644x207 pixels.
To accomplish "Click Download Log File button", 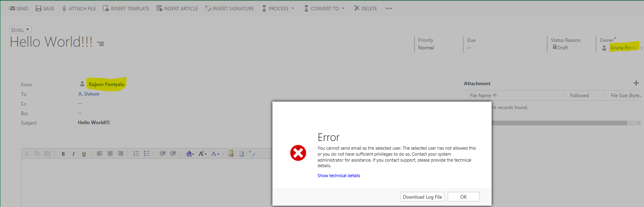I will (423, 197).
